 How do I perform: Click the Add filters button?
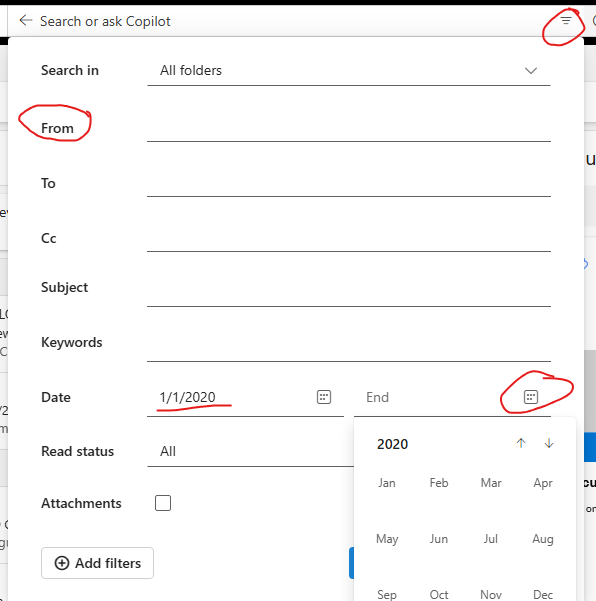tap(97, 563)
